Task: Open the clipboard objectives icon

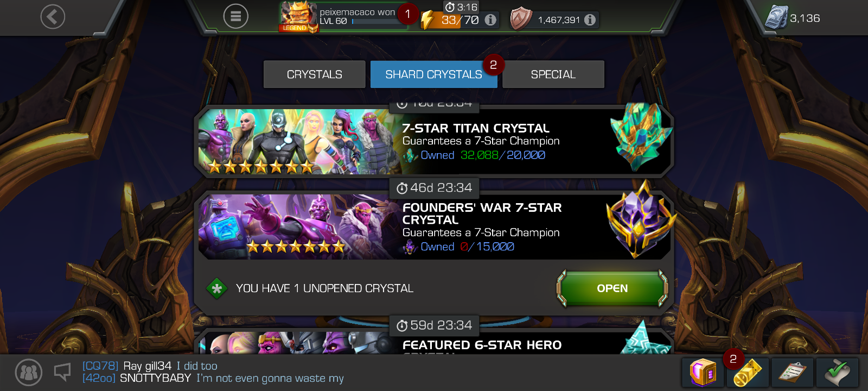Action: [x=792, y=373]
